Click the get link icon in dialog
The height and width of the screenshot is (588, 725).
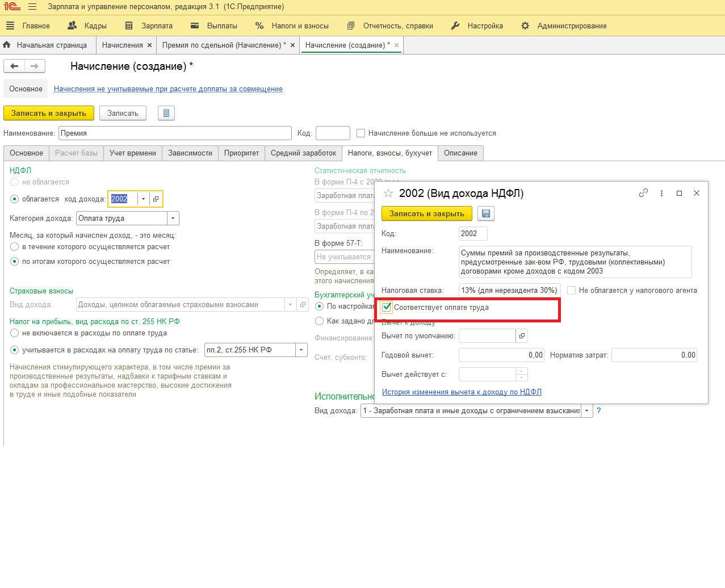pos(643,193)
